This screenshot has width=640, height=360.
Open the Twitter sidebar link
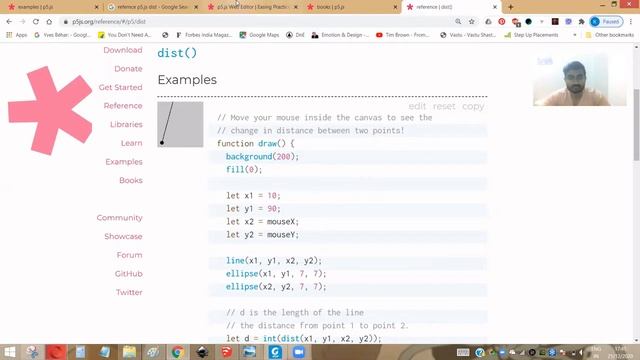[x=129, y=293]
